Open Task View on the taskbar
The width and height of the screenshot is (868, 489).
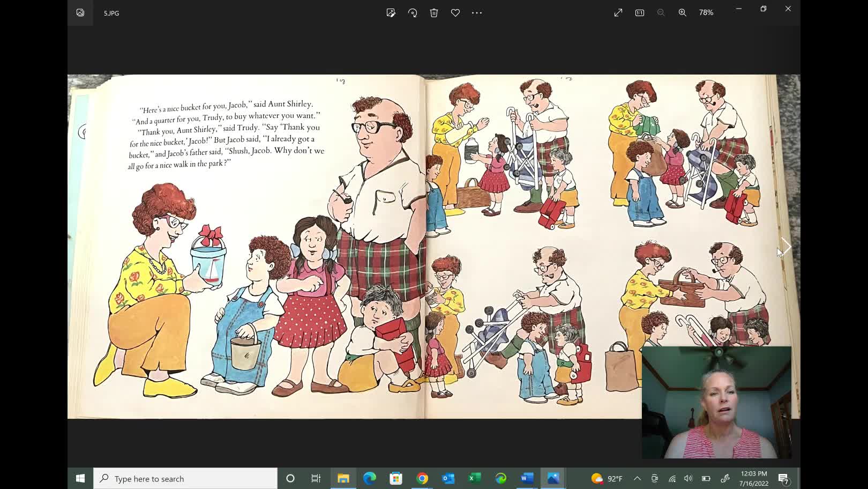[x=316, y=478]
